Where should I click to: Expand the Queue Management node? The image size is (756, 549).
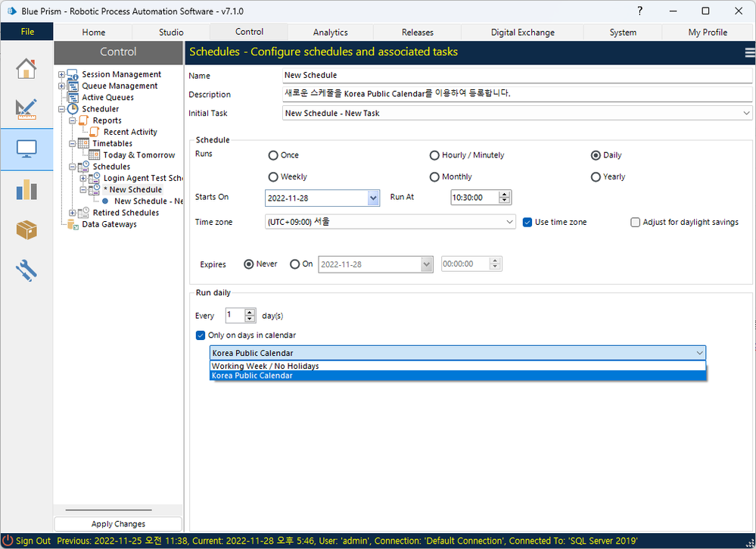pos(62,86)
